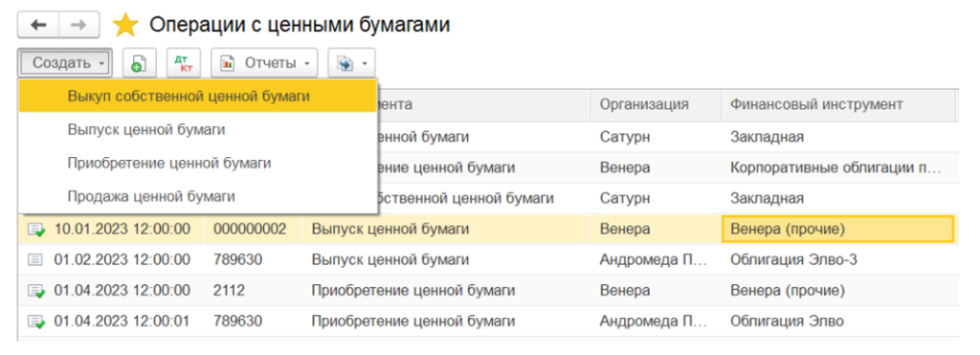This screenshot has height=355, width=980.
Task: Click the back navigation arrow
Action: (38, 25)
